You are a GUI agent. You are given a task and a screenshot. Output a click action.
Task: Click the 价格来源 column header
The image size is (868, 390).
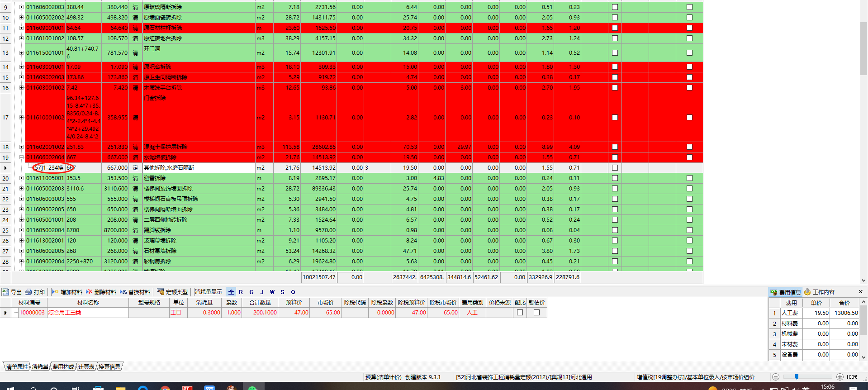500,303
